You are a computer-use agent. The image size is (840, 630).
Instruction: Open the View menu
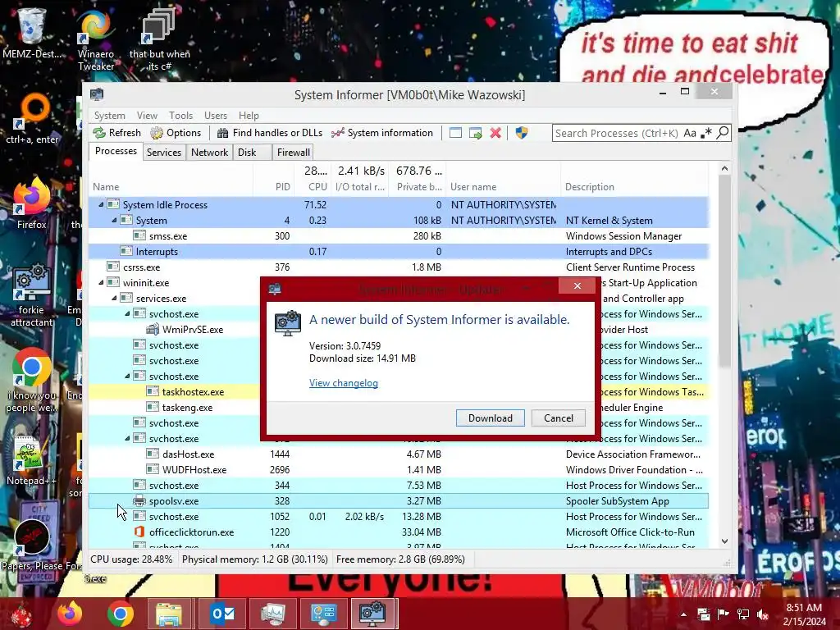147,115
